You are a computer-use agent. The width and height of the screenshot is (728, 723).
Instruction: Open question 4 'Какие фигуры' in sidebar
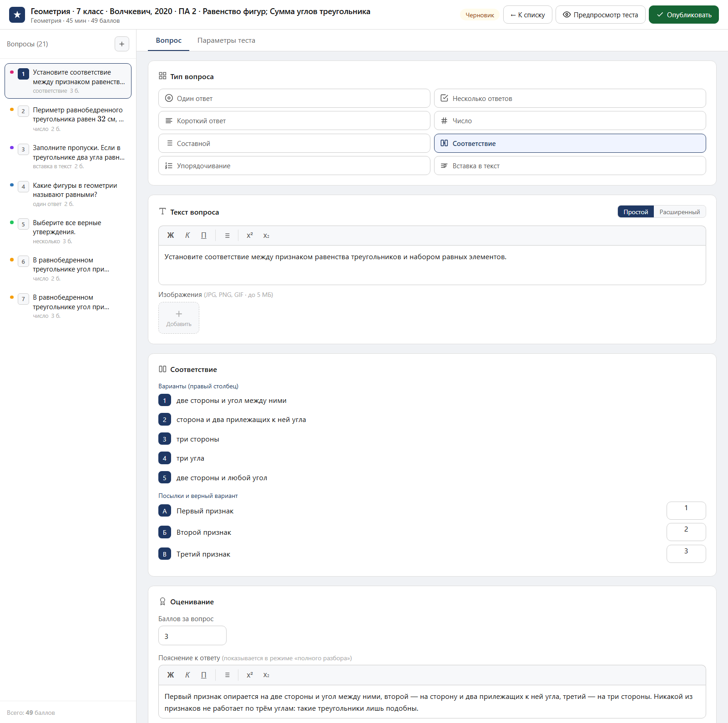tap(68, 194)
